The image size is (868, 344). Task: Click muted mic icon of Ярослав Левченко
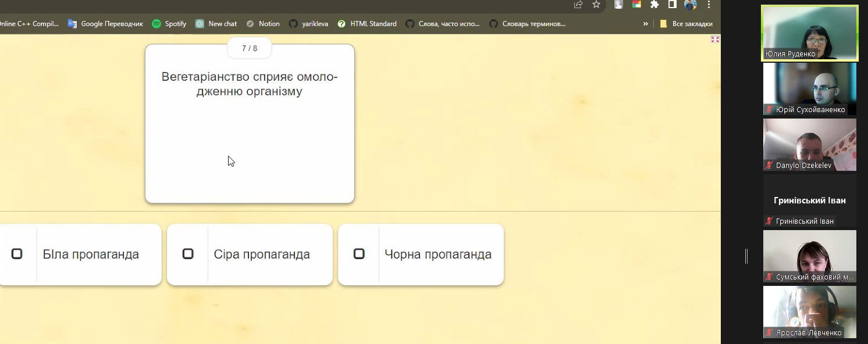tap(769, 333)
